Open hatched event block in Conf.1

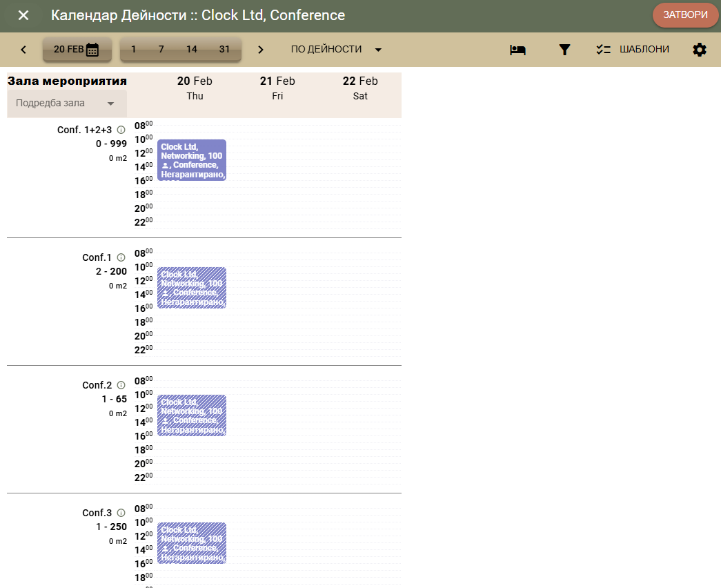[192, 288]
